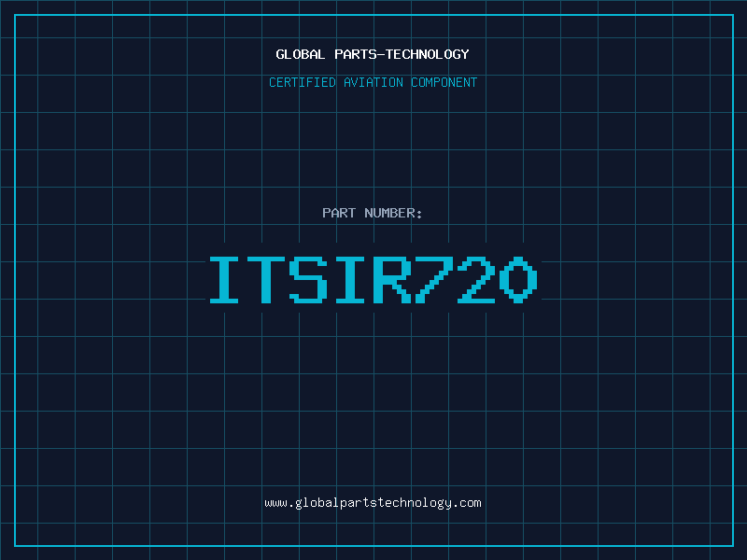Select the part number ITSIR720
The width and height of the screenshot is (747, 560).
[x=373, y=279]
